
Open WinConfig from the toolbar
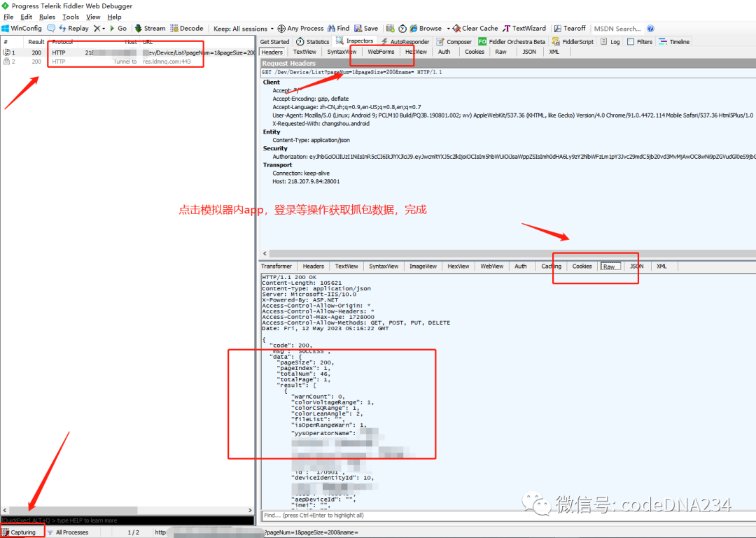point(22,29)
